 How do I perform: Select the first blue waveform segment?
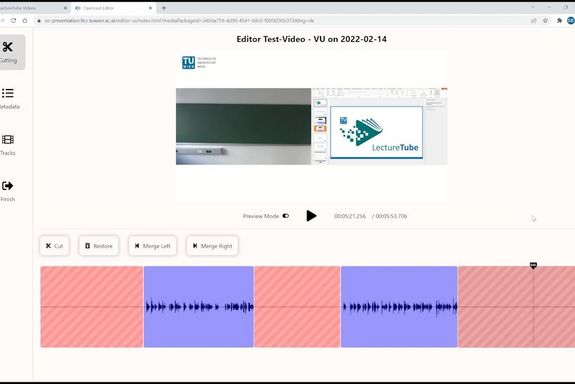pyautogui.click(x=198, y=307)
